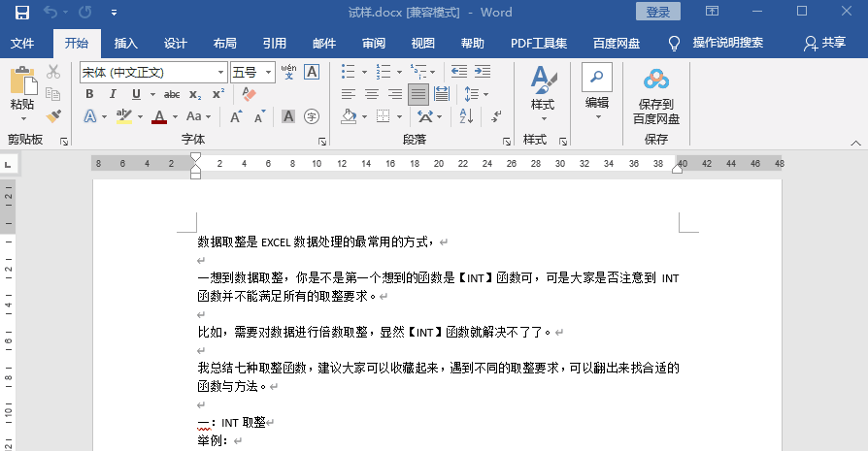Switch to the 插入 ribbon tab

[126, 44]
